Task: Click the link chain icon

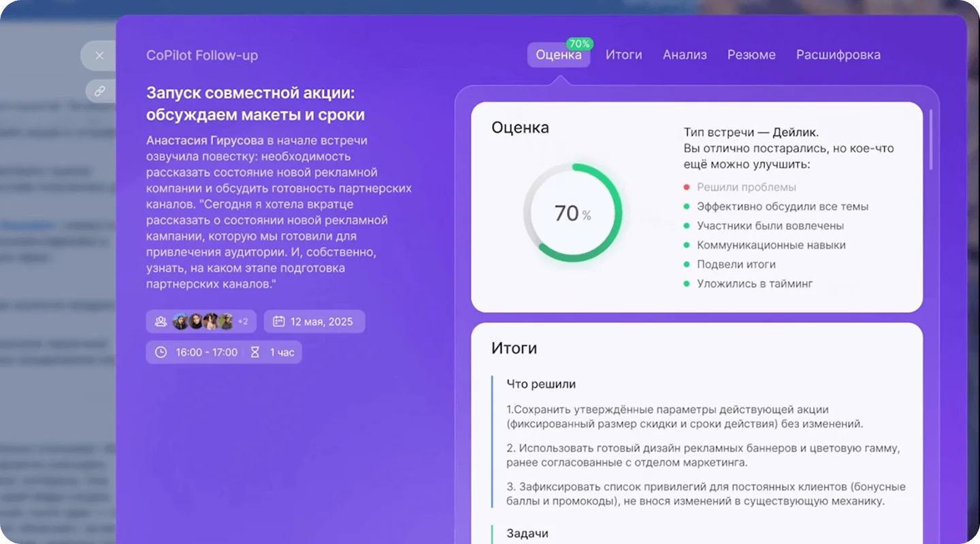Action: click(x=99, y=90)
